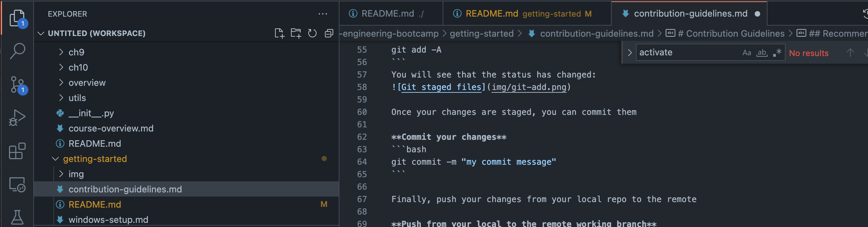The width and height of the screenshot is (868, 227).
Task: Click the find input containing "activate"
Action: coord(688,53)
